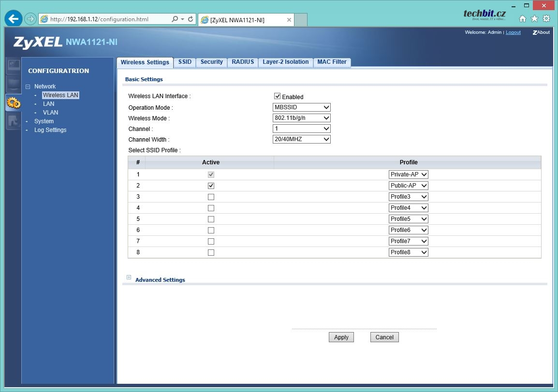Expand the Advanced Settings section
Viewport: 558px width, 392px height.
tap(129, 277)
